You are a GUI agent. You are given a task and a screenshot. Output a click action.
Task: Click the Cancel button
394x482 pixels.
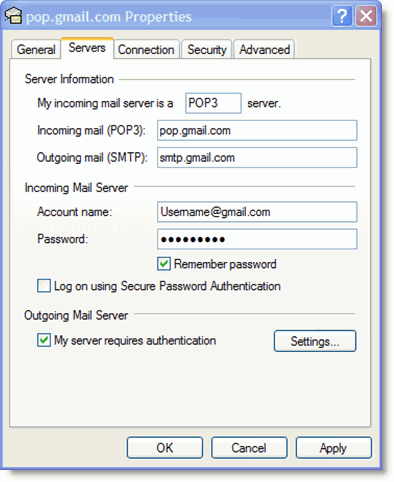point(249,448)
